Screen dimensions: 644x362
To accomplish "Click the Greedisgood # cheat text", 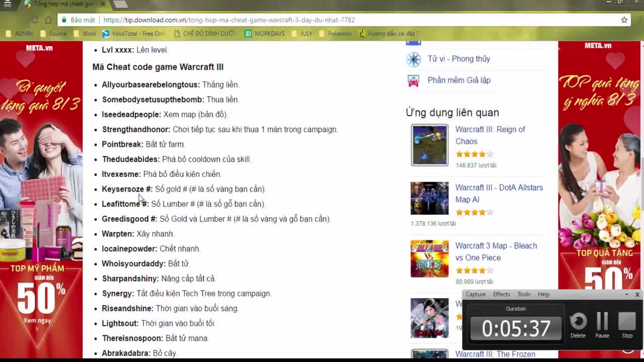I will pos(130,219).
